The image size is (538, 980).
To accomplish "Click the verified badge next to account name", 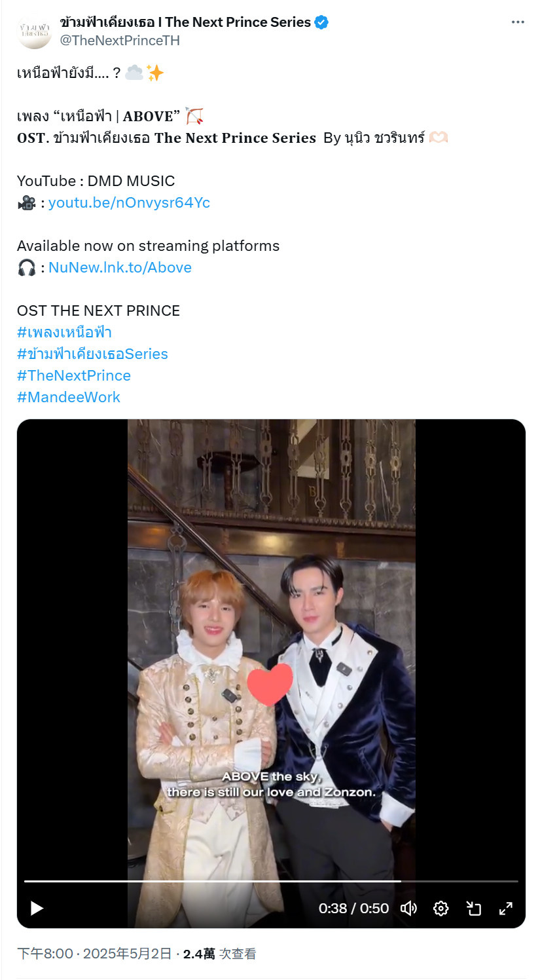I will [x=321, y=22].
